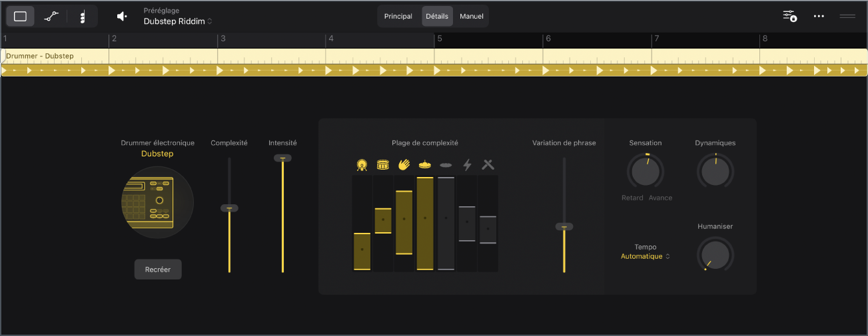This screenshot has width=868, height=336.
Task: Enable the lightning bolt effects icon
Action: click(x=467, y=164)
